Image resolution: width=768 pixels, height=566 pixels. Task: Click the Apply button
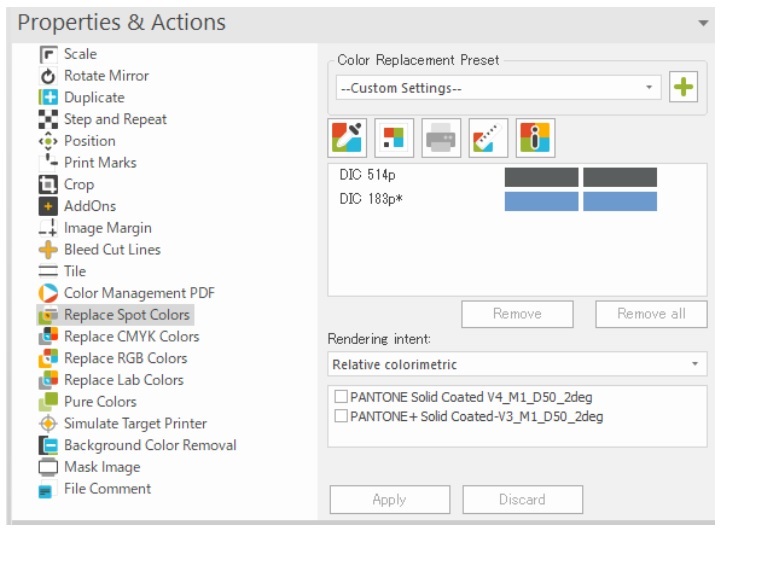pos(390,499)
